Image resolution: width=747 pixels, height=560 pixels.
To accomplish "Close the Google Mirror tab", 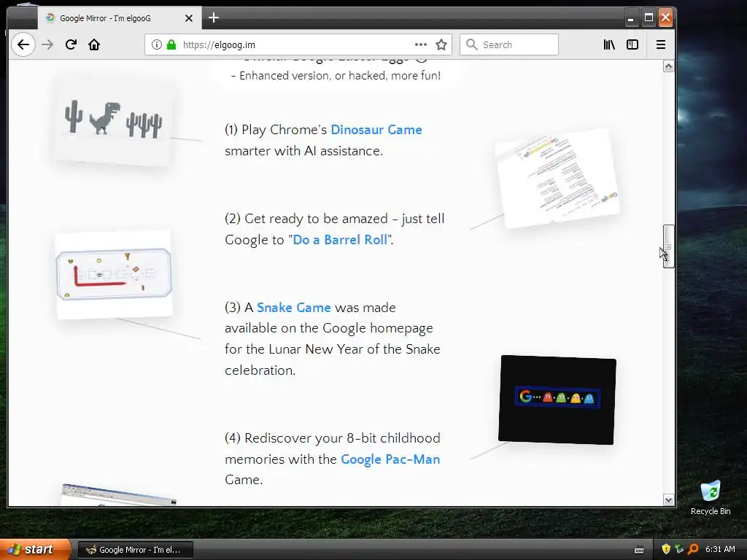I will 189,18.
